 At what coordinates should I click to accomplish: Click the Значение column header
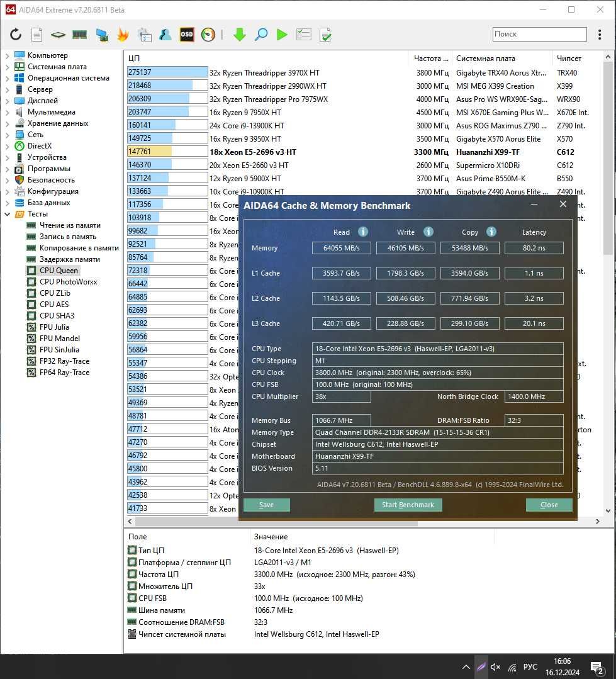coord(372,537)
